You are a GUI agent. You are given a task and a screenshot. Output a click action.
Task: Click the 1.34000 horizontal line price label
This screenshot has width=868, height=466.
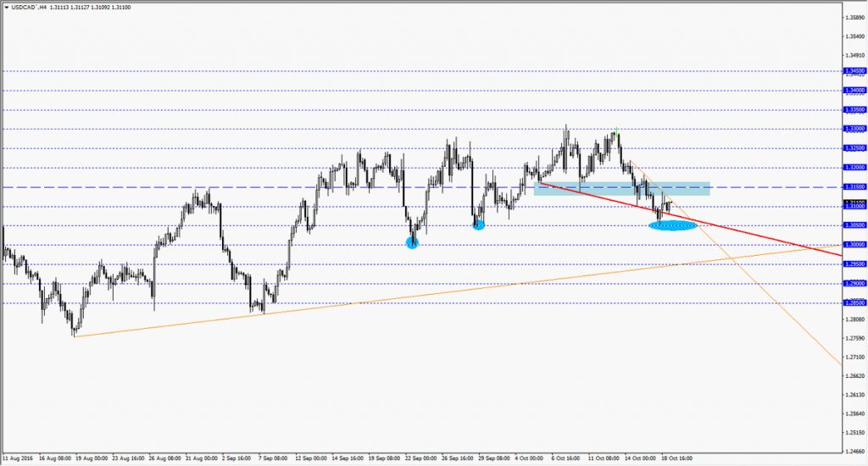click(x=854, y=90)
